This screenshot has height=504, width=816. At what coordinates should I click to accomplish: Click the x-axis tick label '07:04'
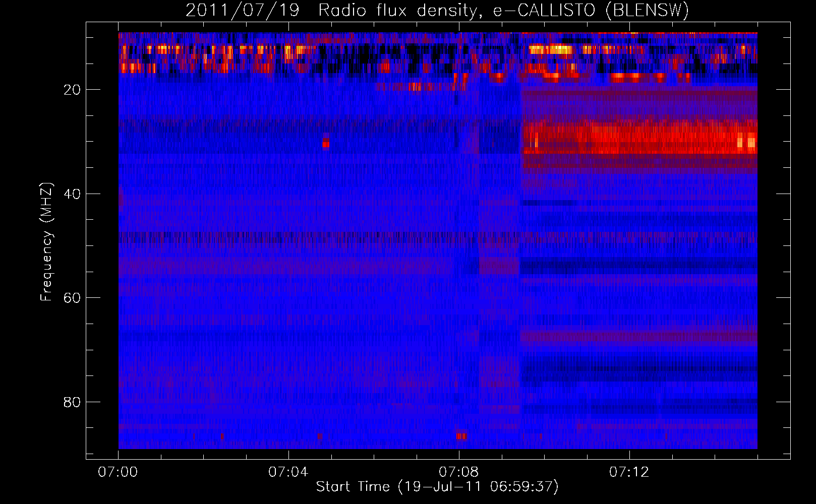288,472
